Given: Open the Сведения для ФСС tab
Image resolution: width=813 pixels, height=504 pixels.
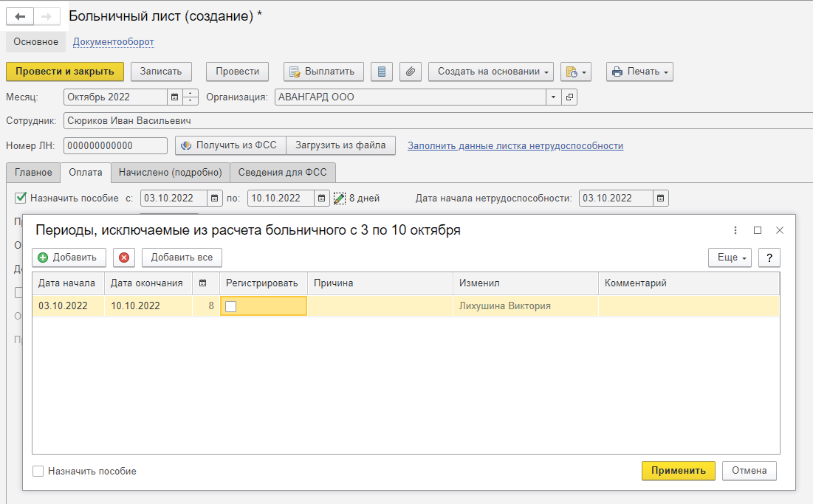Looking at the screenshot, I should pyautogui.click(x=283, y=172).
